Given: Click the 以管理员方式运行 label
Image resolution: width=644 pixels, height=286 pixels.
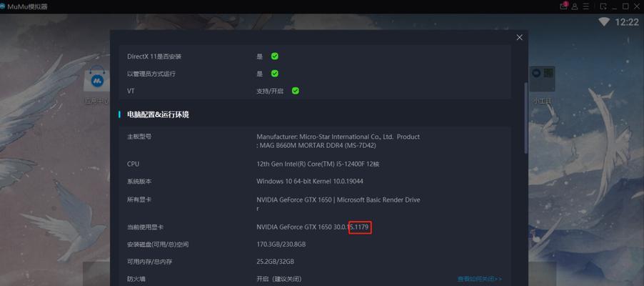Looking at the screenshot, I should tap(151, 74).
